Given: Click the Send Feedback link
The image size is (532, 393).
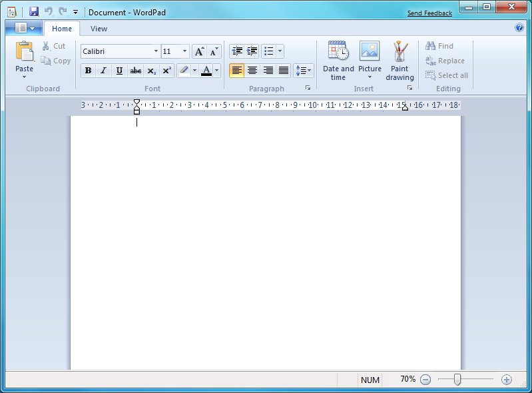Looking at the screenshot, I should point(429,13).
